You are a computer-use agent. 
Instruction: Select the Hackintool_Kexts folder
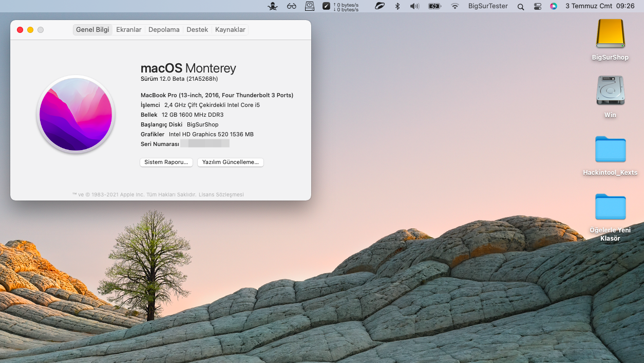coord(610,149)
